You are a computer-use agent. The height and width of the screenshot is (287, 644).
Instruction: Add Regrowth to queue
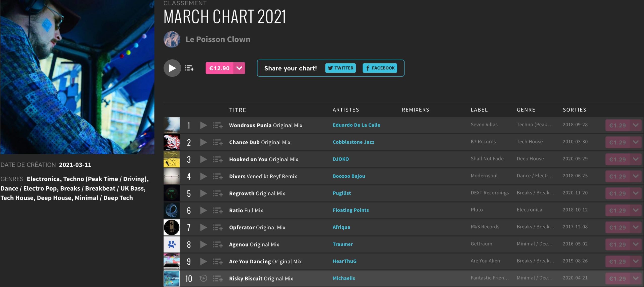click(x=218, y=193)
